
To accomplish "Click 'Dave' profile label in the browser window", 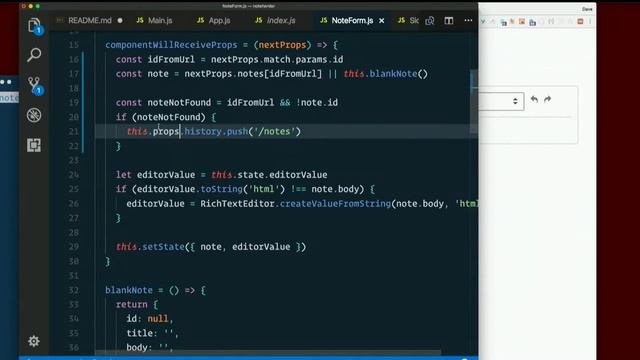I will (587, 9).
